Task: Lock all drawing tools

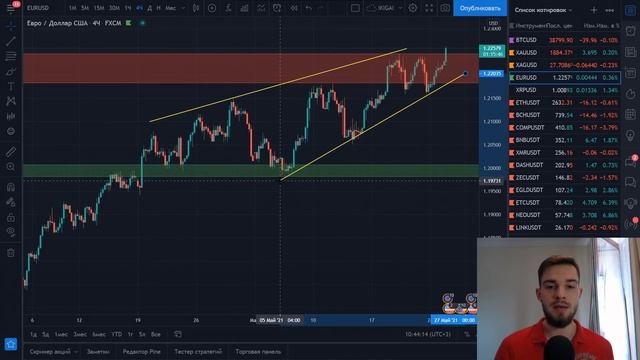Action: (11, 217)
